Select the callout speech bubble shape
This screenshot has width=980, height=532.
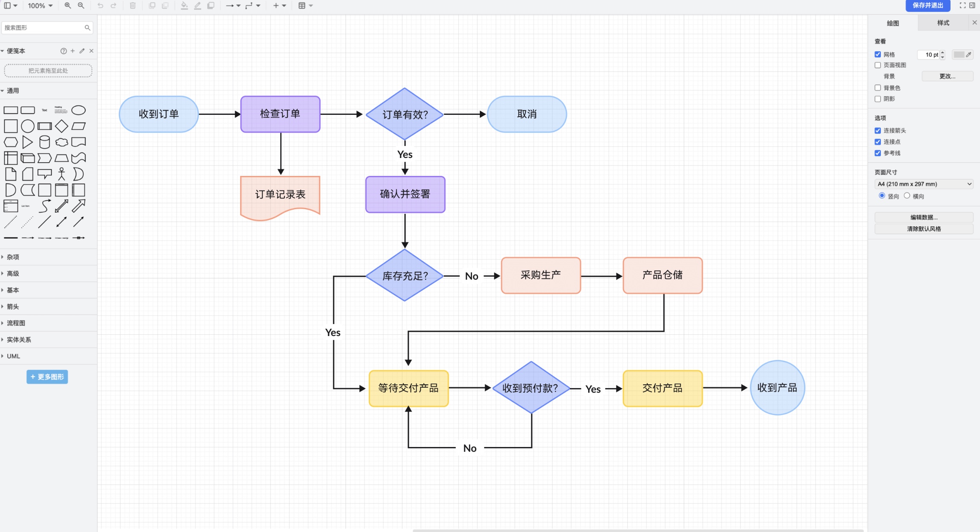coord(44,174)
